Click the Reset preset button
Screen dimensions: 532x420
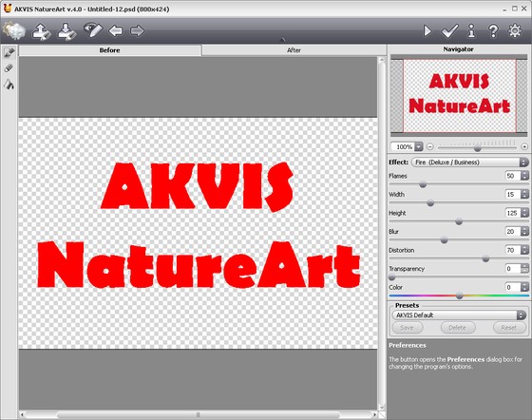coord(508,328)
